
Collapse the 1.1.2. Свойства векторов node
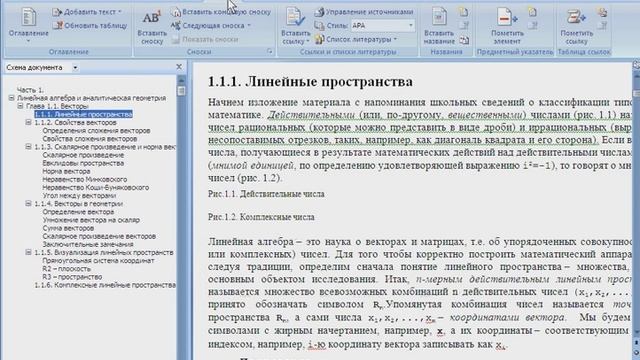click(28, 122)
